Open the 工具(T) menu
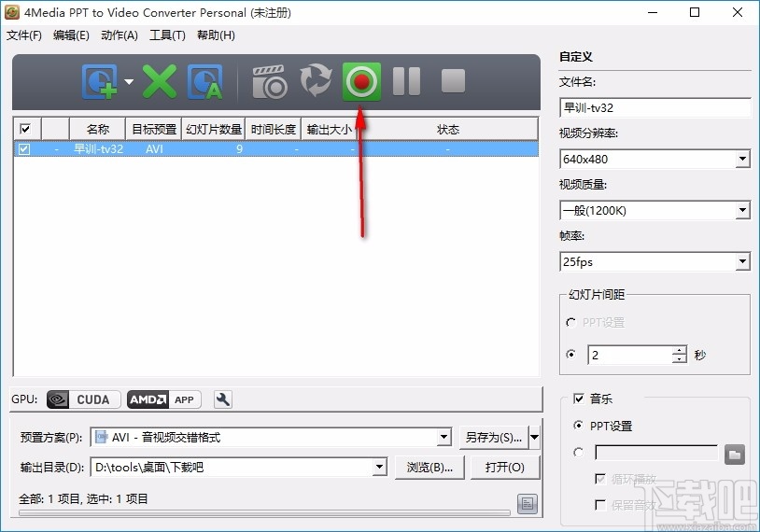Viewport: 760px width, 532px height. click(x=167, y=35)
